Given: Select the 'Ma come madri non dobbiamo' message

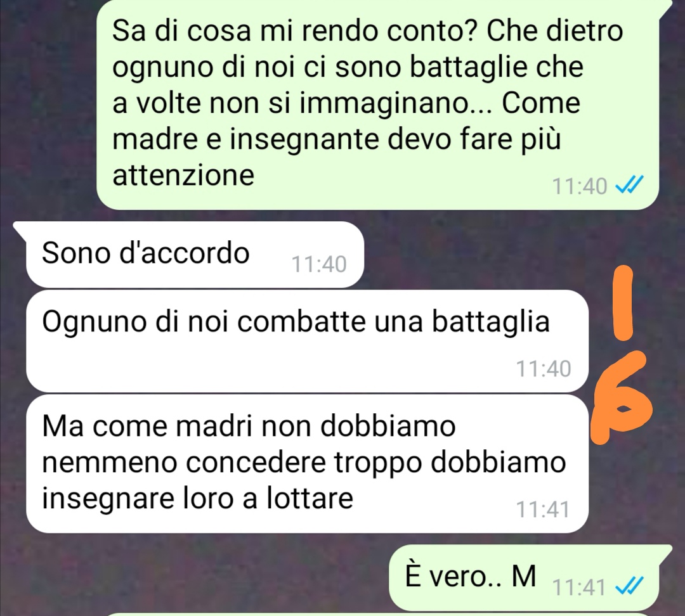Looking at the screenshot, I should point(307,464).
